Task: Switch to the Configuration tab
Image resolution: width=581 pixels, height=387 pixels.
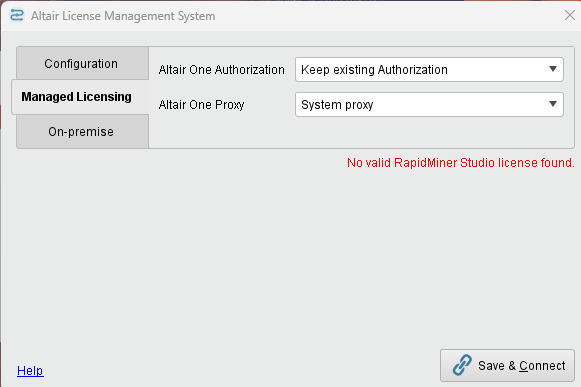Action: coord(81,63)
